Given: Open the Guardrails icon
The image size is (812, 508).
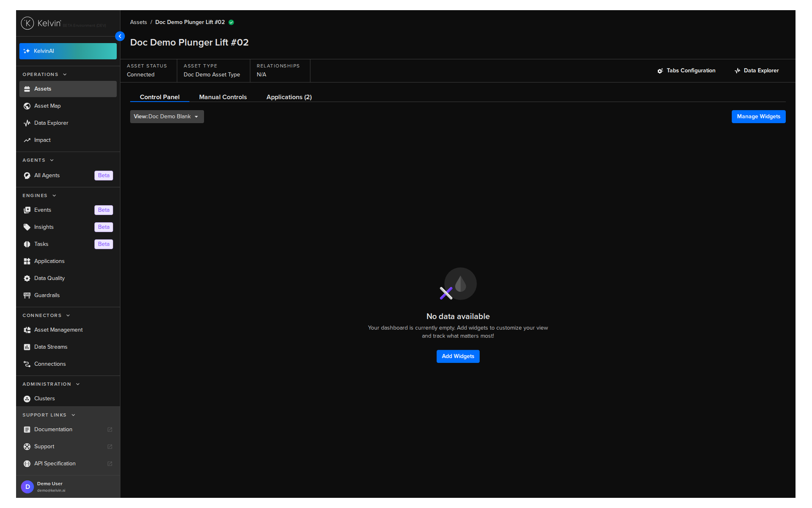Looking at the screenshot, I should (x=27, y=295).
